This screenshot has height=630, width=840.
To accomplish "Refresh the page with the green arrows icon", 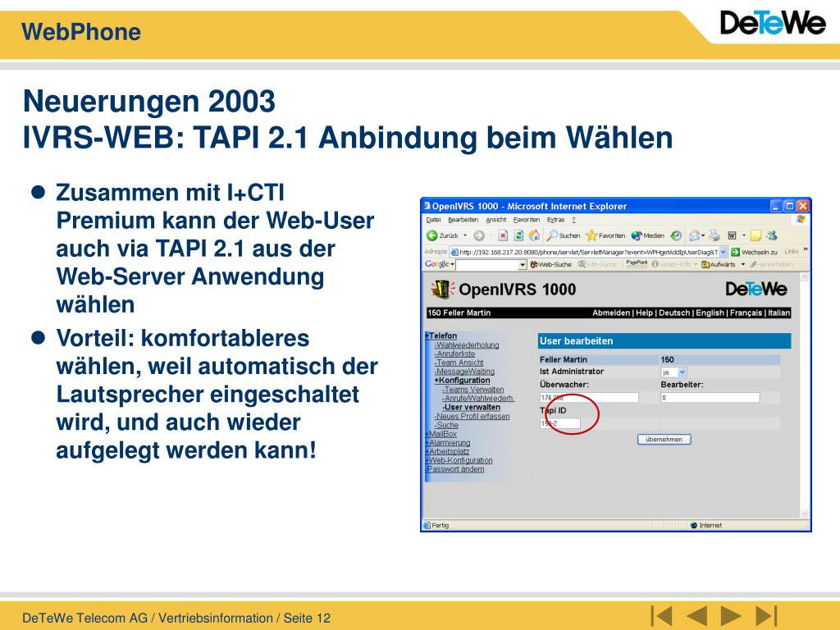I will pyautogui.click(x=518, y=235).
